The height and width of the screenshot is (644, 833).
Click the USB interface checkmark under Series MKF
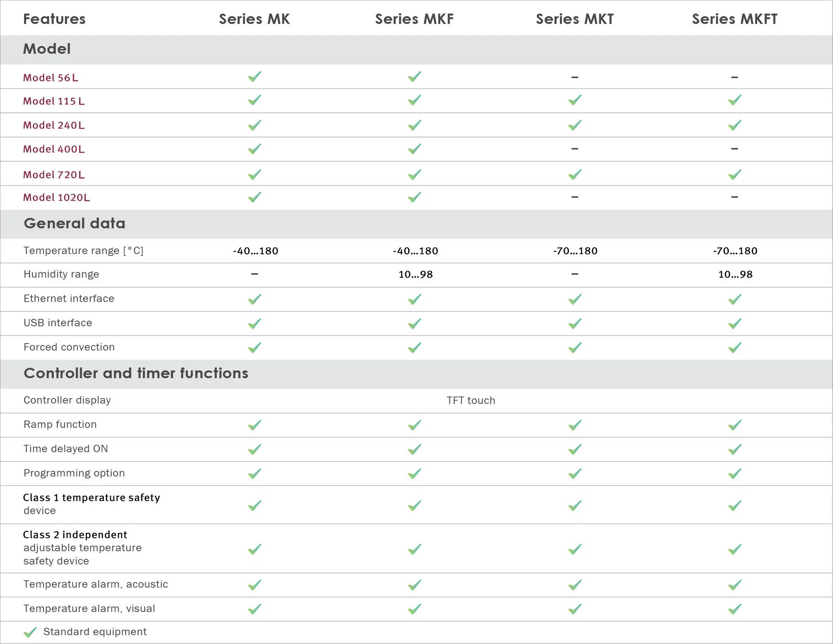click(x=414, y=324)
